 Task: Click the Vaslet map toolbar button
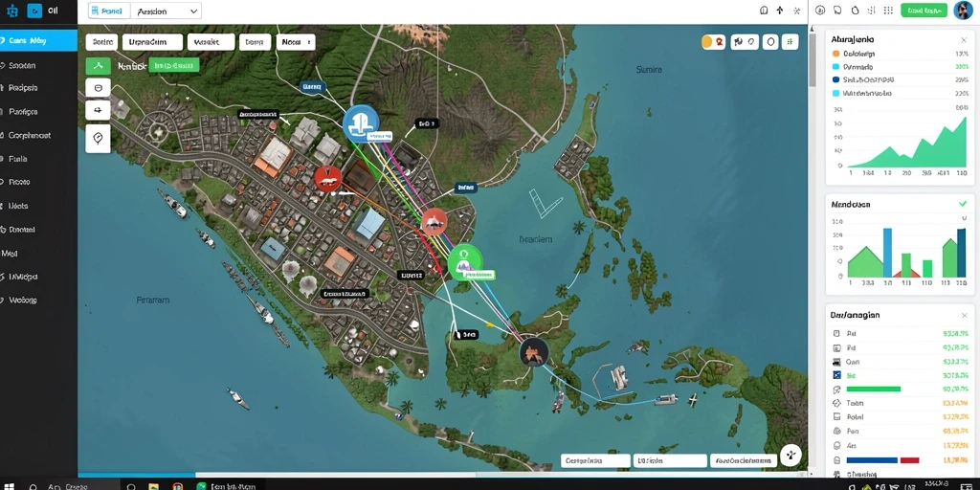[211, 42]
